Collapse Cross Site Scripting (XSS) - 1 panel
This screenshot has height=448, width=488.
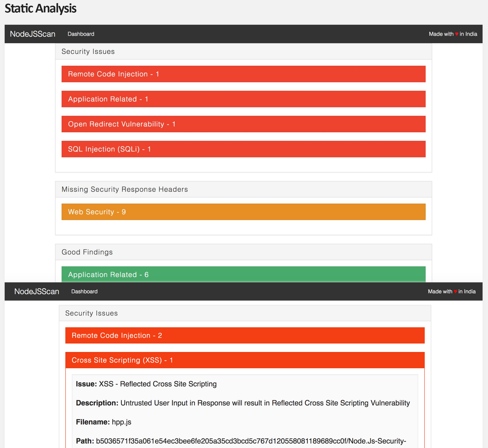(x=245, y=360)
